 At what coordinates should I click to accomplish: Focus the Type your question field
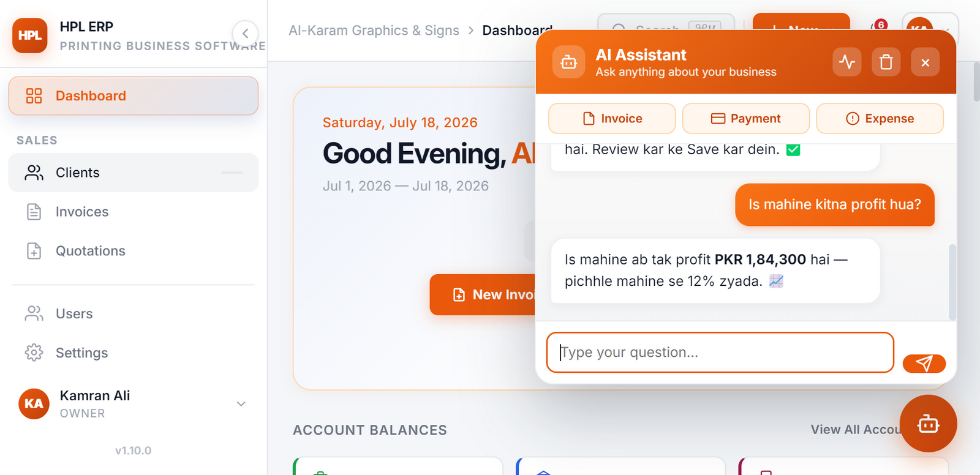point(720,353)
